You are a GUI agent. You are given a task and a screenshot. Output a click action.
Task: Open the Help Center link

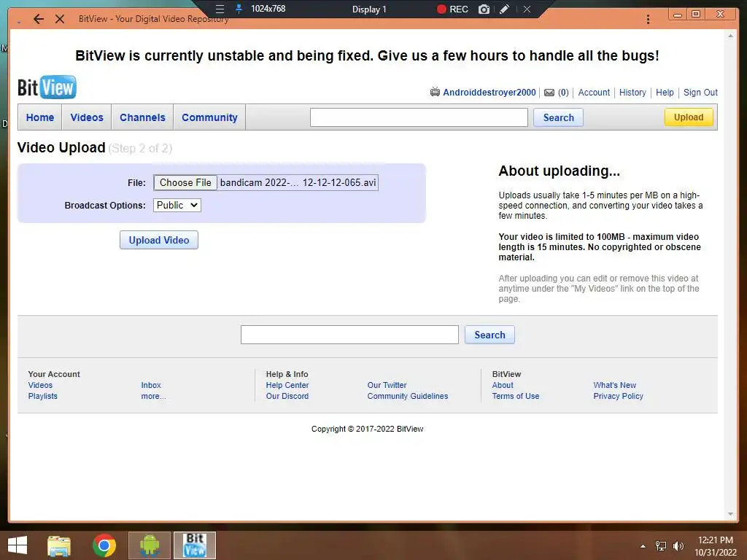[x=287, y=385]
